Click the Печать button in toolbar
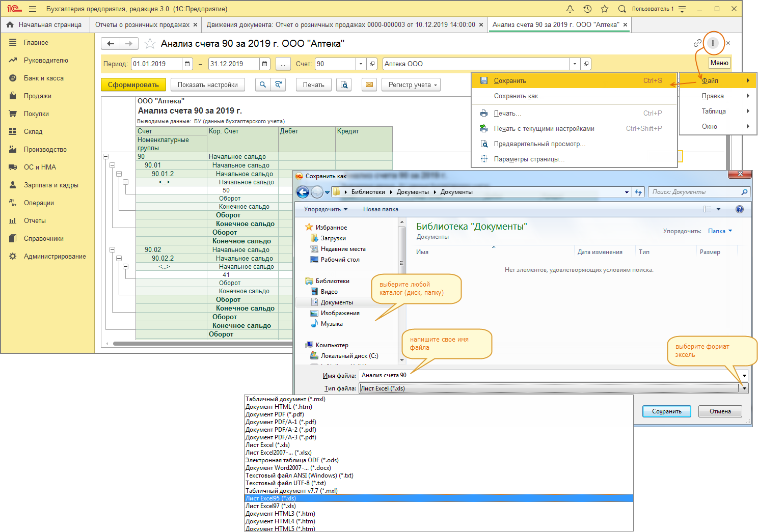Image resolution: width=758 pixels, height=532 pixels. pyautogui.click(x=314, y=85)
